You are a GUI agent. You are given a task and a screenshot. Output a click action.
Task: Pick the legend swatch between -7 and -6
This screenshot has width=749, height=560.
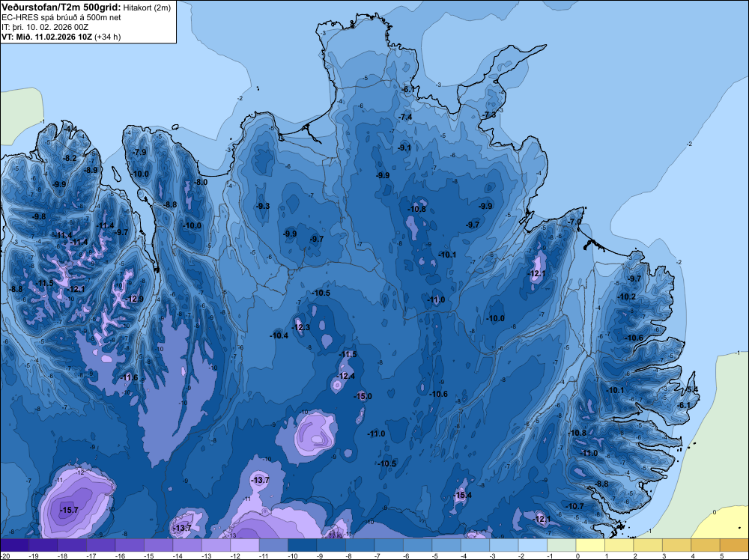389,546
